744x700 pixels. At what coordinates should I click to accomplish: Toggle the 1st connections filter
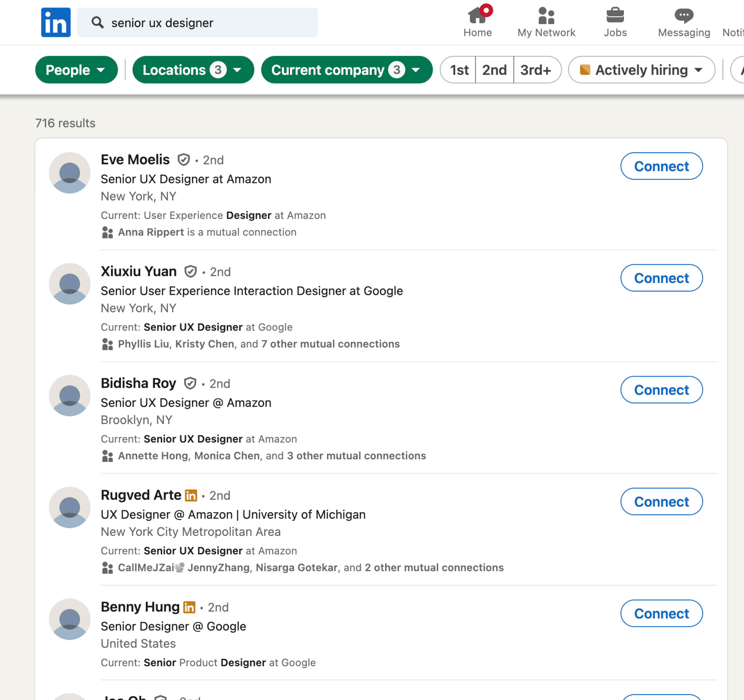(x=459, y=70)
